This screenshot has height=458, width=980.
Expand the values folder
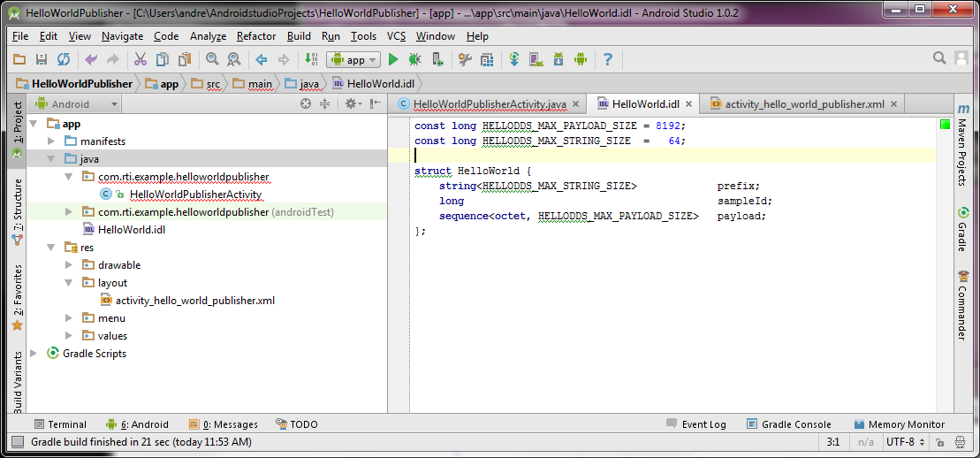click(69, 336)
